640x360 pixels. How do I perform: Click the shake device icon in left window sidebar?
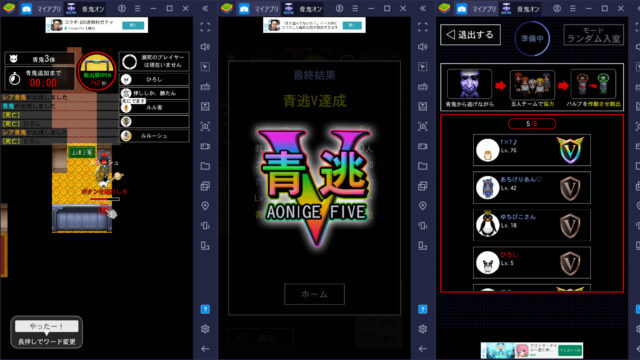tap(205, 226)
